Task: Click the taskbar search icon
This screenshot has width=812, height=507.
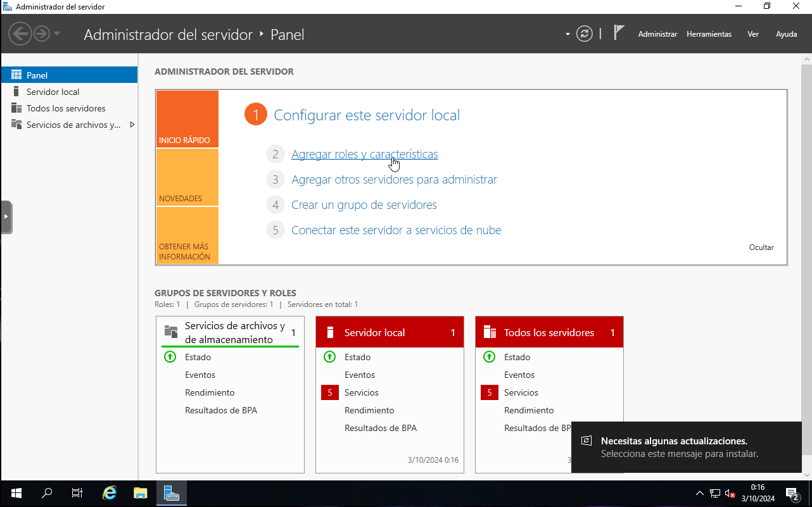Action: (x=47, y=493)
